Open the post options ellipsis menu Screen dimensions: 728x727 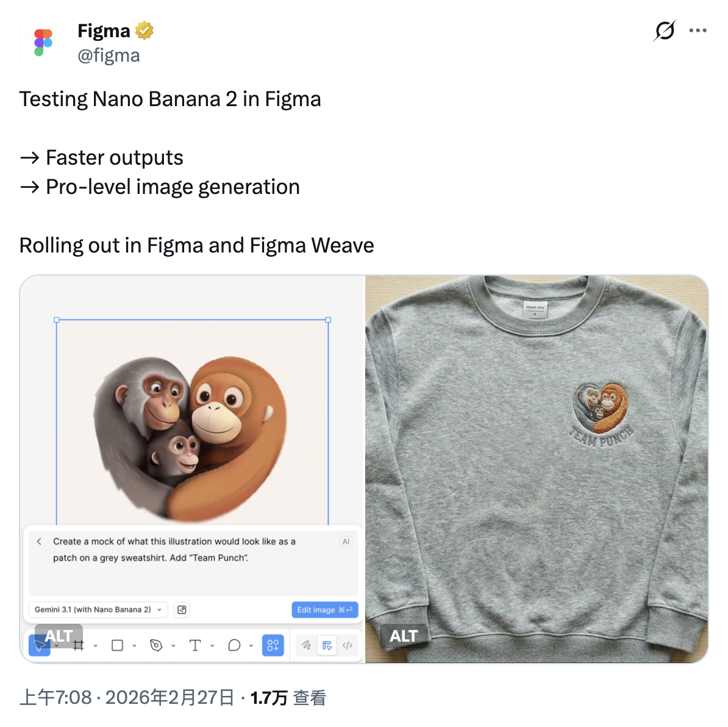coord(698,30)
